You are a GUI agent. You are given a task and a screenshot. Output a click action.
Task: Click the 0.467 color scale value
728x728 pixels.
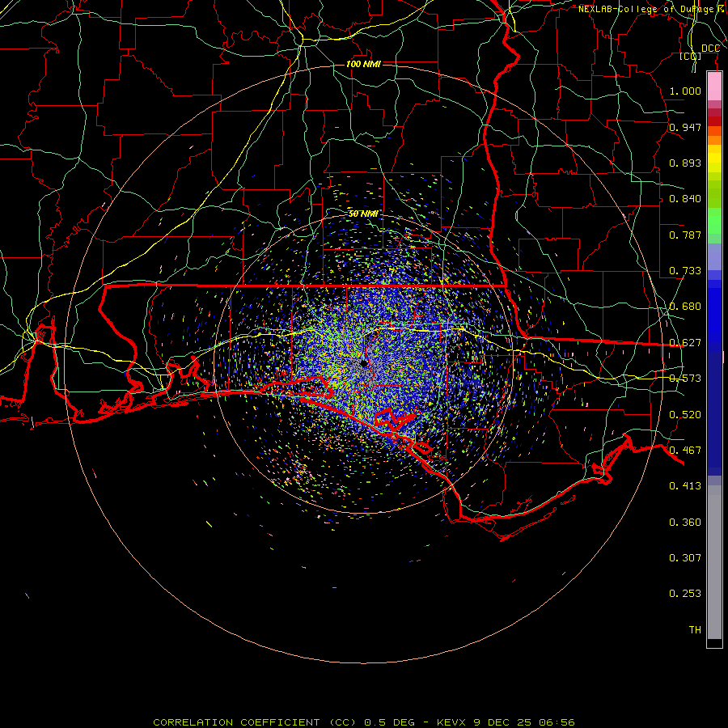pyautogui.click(x=685, y=451)
